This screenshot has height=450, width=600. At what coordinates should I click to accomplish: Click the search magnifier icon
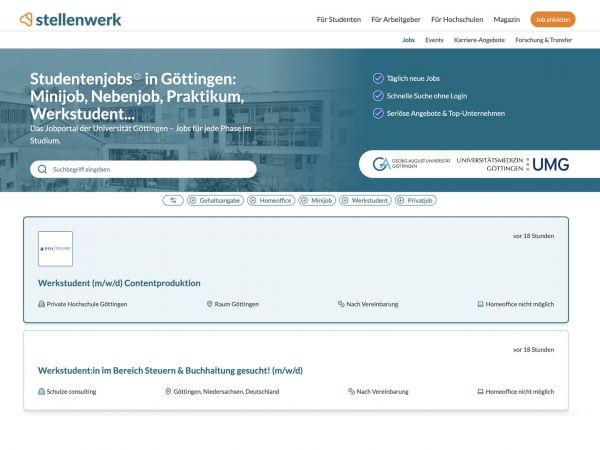coord(42,170)
